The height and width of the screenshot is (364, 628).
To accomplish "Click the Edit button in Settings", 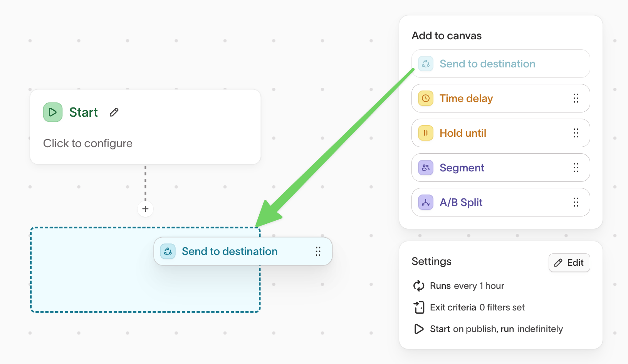I will (x=569, y=263).
